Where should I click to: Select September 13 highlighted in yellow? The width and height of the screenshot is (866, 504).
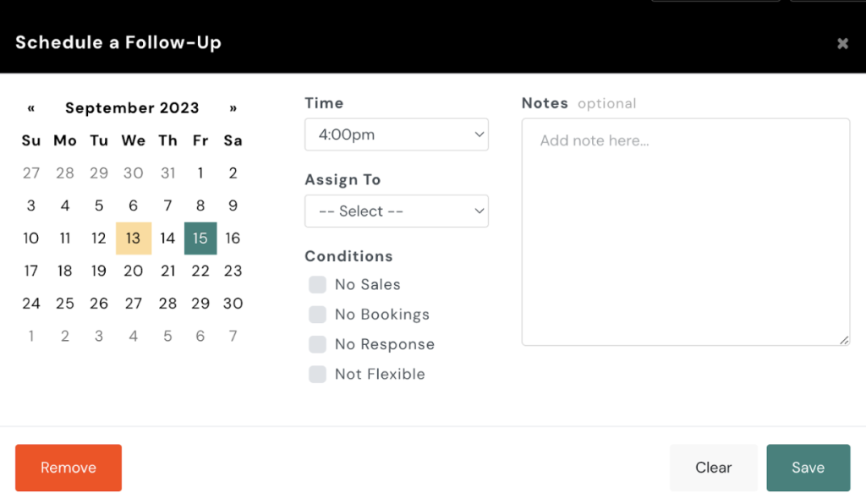tap(133, 238)
